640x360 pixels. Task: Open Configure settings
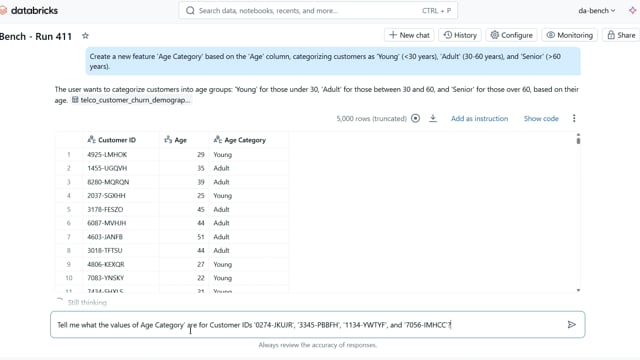pyautogui.click(x=511, y=35)
